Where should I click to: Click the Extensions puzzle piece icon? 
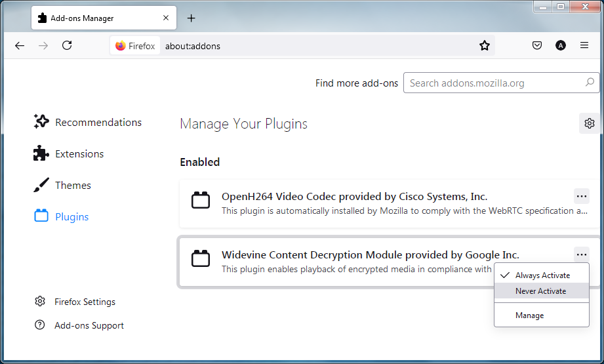(x=41, y=153)
